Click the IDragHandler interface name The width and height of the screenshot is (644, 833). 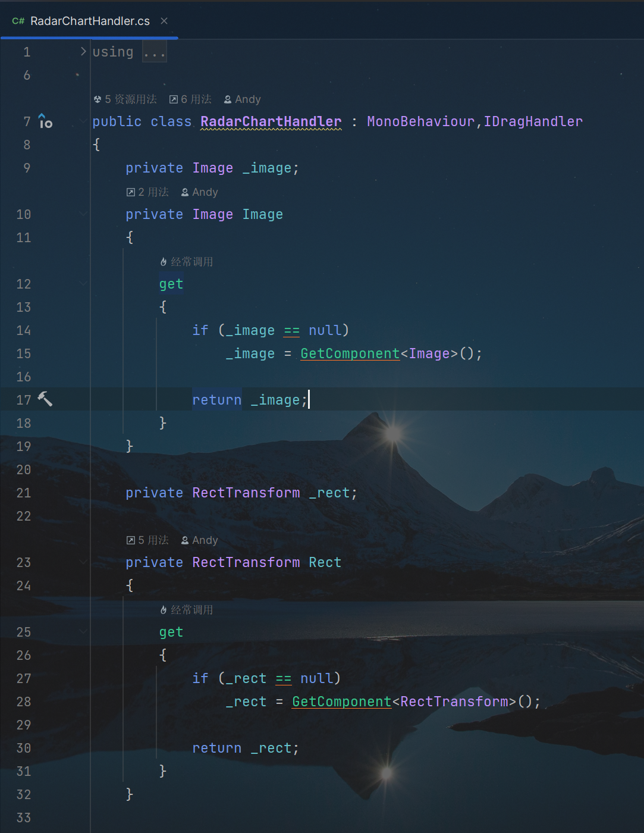point(533,121)
